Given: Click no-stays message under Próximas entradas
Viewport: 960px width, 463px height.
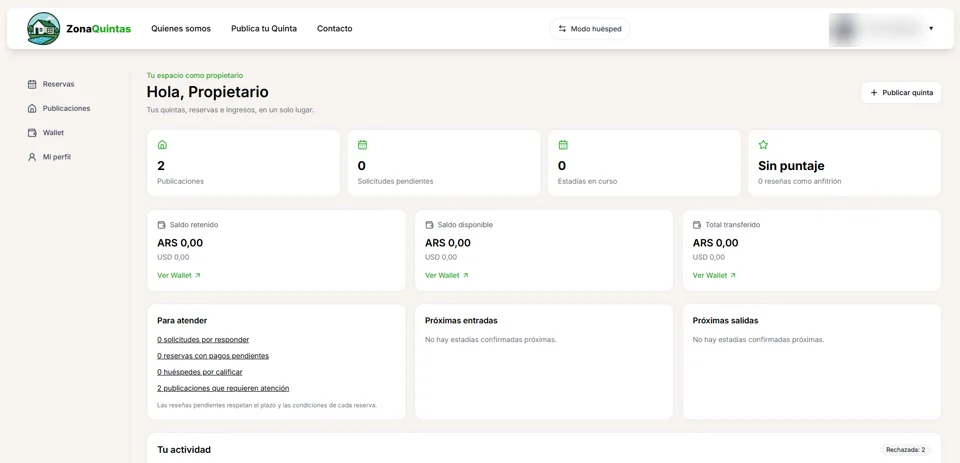Looking at the screenshot, I should click(x=490, y=339).
